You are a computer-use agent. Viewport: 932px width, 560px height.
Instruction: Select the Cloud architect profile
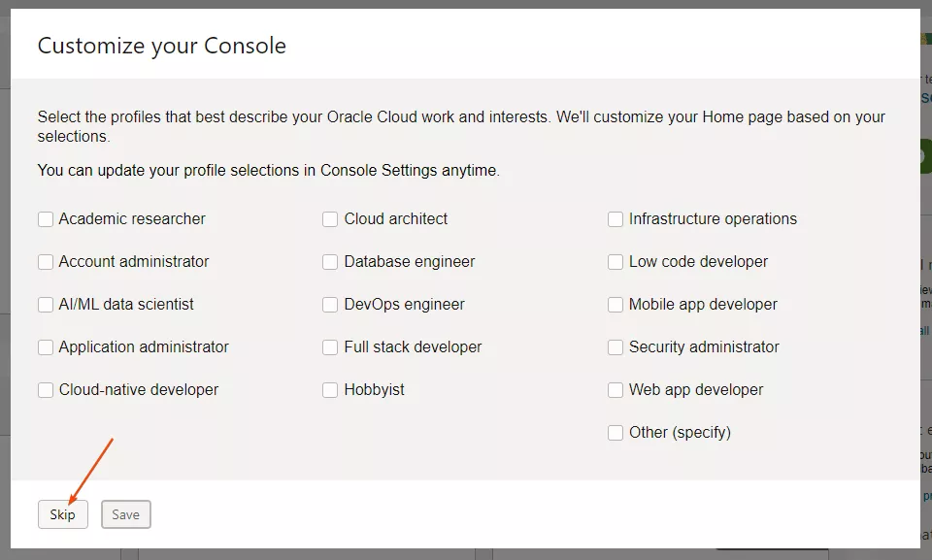coord(330,219)
